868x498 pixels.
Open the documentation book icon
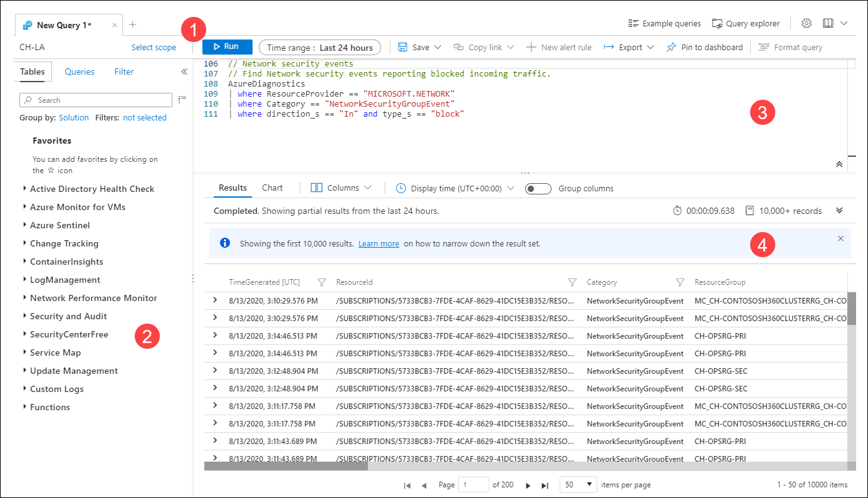[828, 23]
